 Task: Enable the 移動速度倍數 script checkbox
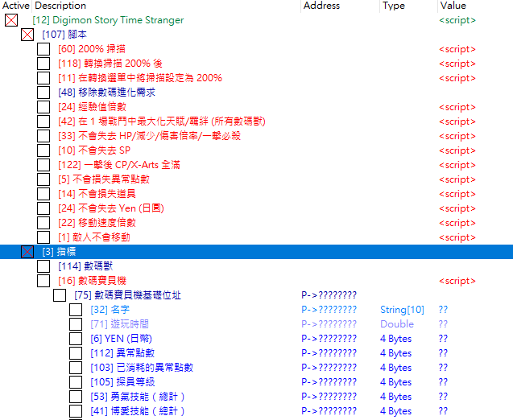coord(43,223)
